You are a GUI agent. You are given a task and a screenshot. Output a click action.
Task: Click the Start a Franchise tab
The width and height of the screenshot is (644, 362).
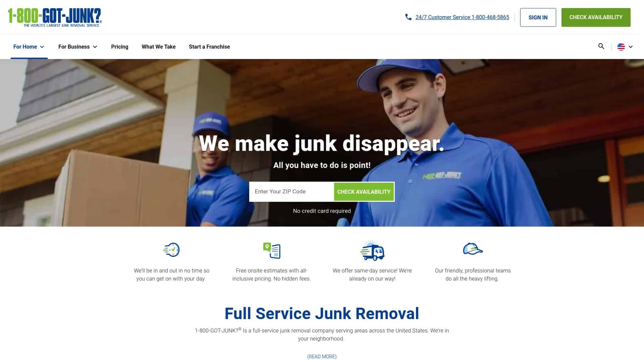[209, 46]
